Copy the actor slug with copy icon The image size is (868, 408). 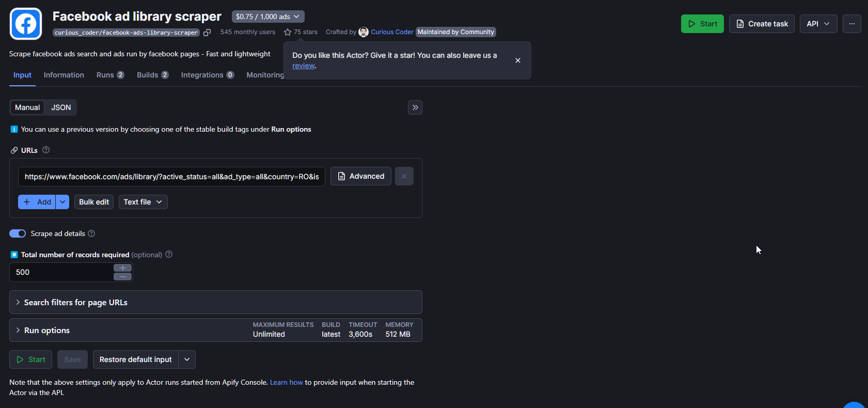(207, 33)
